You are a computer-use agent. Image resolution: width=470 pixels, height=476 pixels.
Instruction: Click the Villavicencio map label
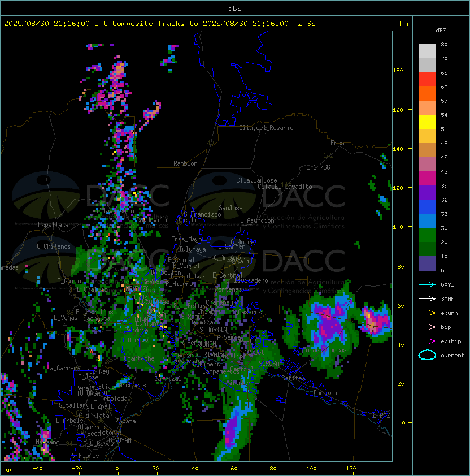click(114, 211)
